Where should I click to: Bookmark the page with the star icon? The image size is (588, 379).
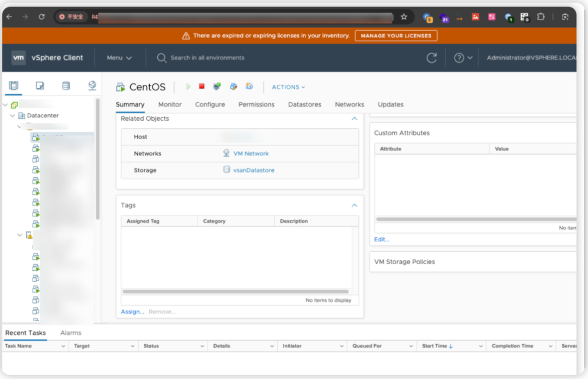(404, 17)
